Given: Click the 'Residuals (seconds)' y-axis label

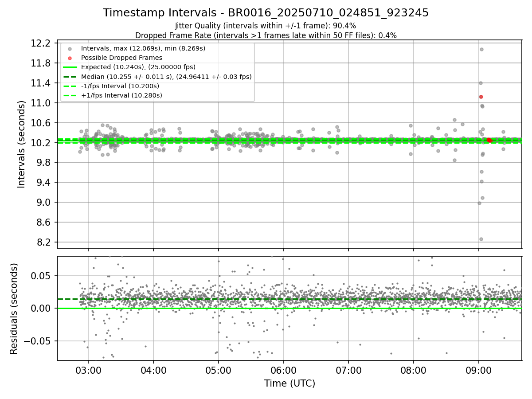Looking at the screenshot, I should [14, 309].
